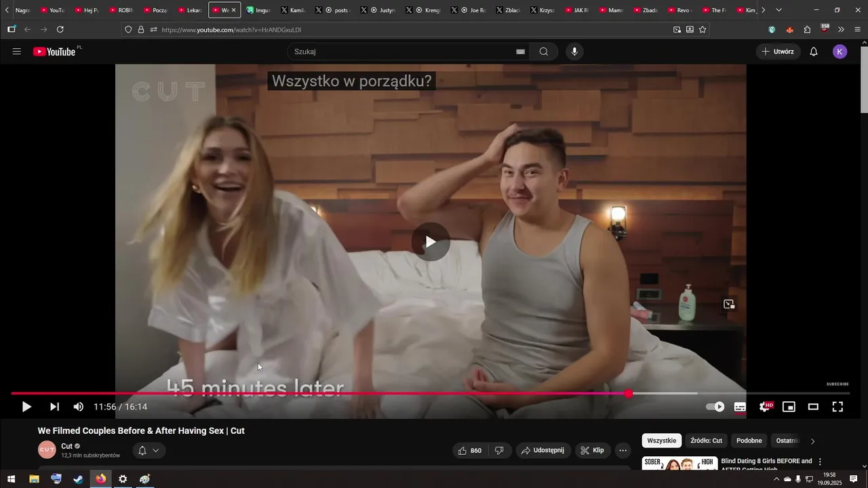Open browser extensions puzzle icon
Viewport: 868px width, 488px height.
point(807,30)
